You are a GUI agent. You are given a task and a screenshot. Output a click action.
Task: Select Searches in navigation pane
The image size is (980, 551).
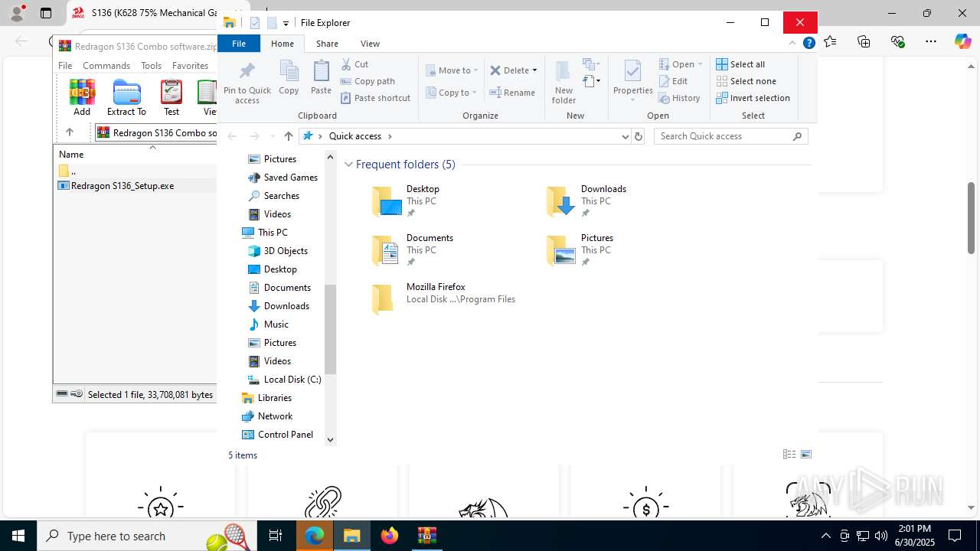273,196
